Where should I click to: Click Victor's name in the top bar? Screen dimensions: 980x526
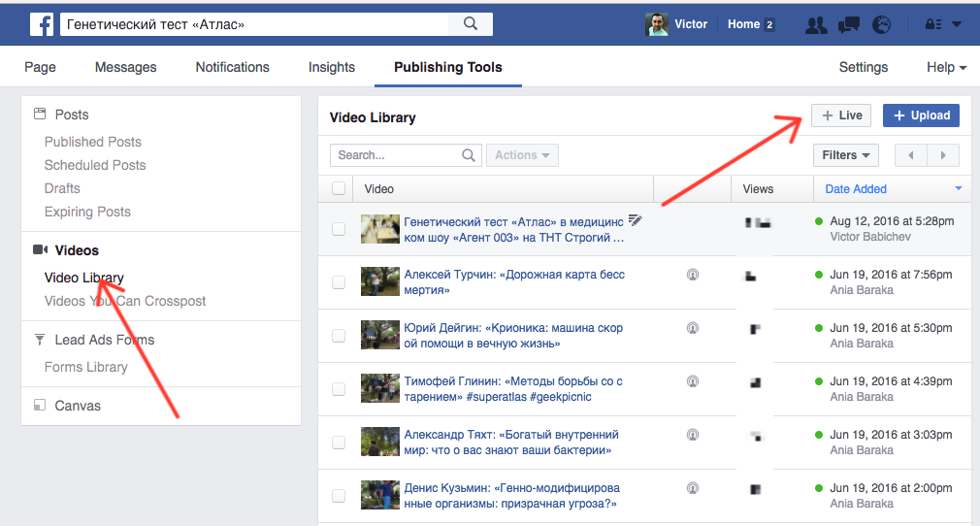691,24
